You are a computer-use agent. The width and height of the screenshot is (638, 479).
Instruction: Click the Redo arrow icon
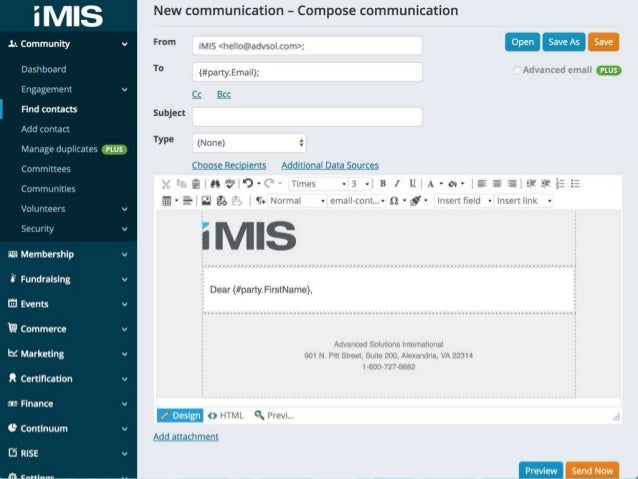269,184
